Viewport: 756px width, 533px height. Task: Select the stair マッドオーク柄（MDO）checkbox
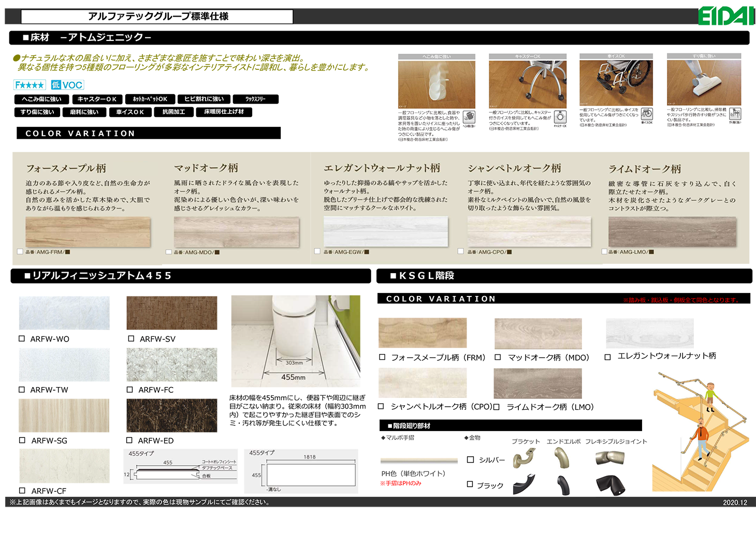[x=498, y=357]
